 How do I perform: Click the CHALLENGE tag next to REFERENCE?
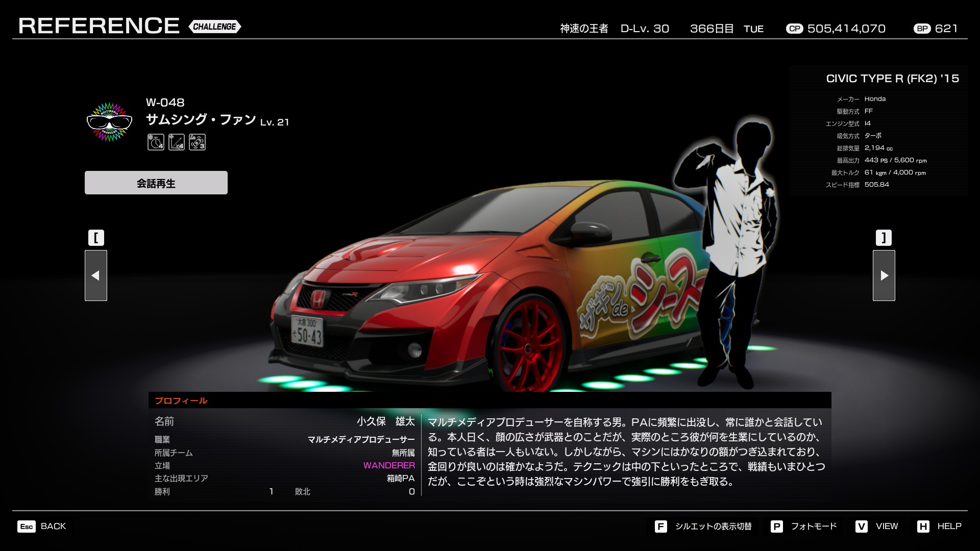pyautogui.click(x=214, y=27)
